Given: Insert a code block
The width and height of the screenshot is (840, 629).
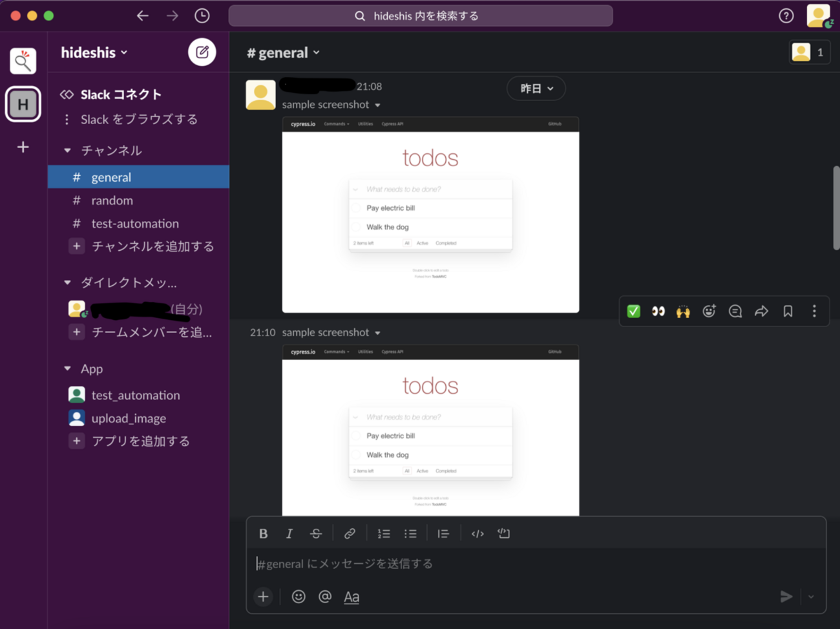Looking at the screenshot, I should [504, 533].
